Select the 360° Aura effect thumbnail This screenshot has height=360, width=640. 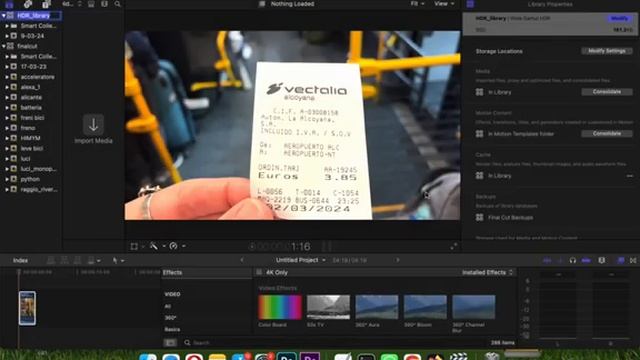[x=377, y=307]
